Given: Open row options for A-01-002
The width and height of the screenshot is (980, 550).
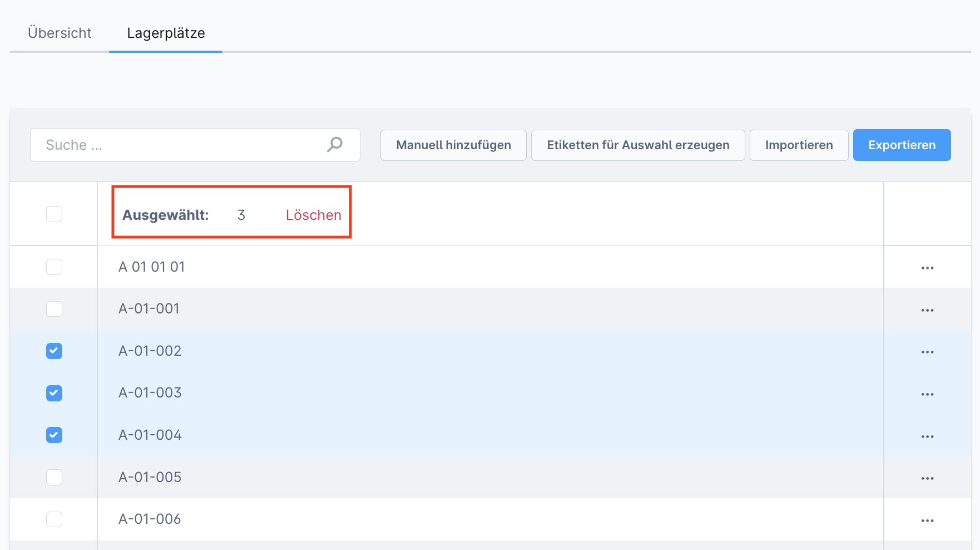Looking at the screenshot, I should point(927,352).
